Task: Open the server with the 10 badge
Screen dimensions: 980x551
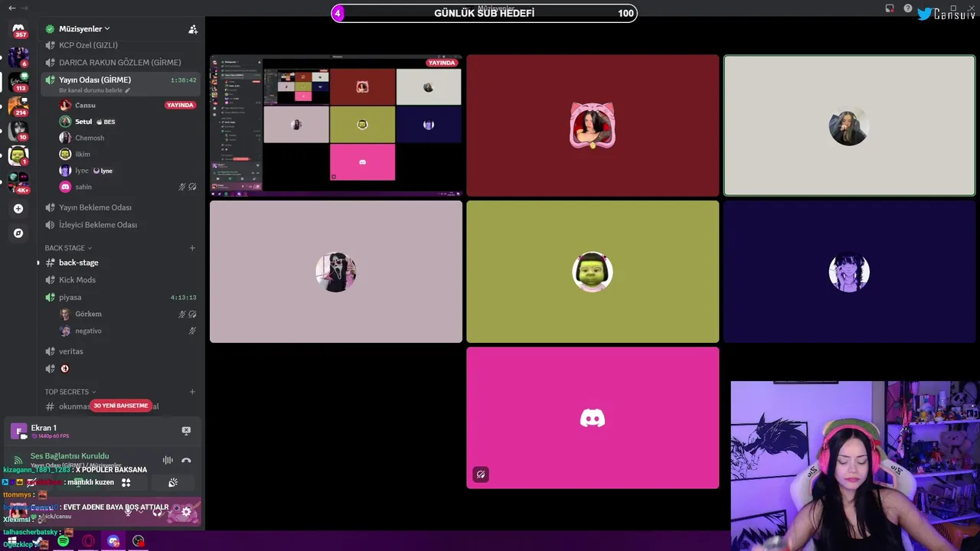Action: pos(18,130)
